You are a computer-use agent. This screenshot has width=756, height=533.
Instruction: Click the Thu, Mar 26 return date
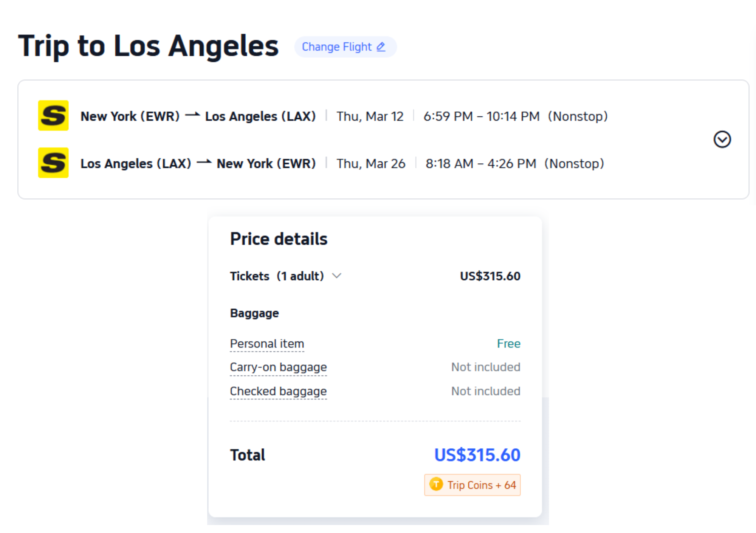[371, 164]
